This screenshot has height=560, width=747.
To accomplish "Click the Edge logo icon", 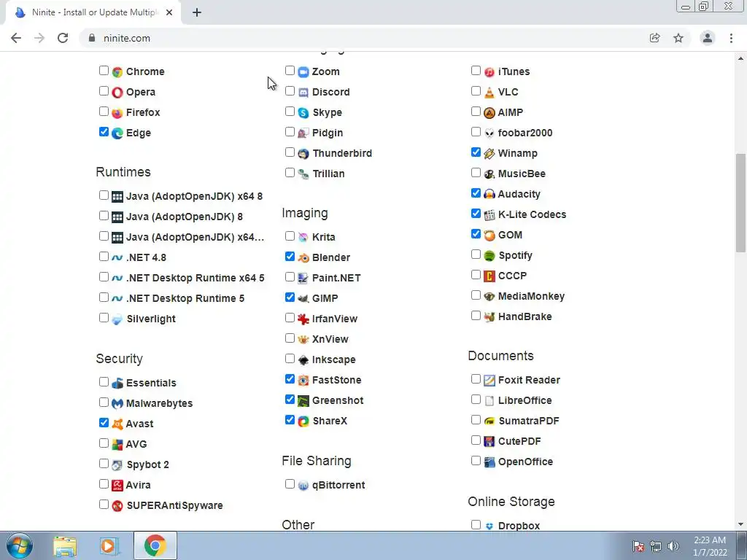I will coord(117,133).
